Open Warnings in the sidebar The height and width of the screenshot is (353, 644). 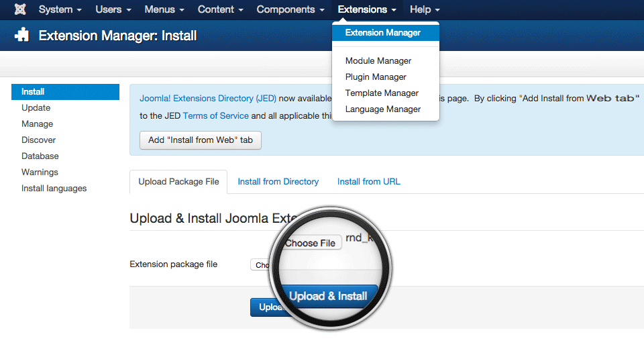click(40, 172)
